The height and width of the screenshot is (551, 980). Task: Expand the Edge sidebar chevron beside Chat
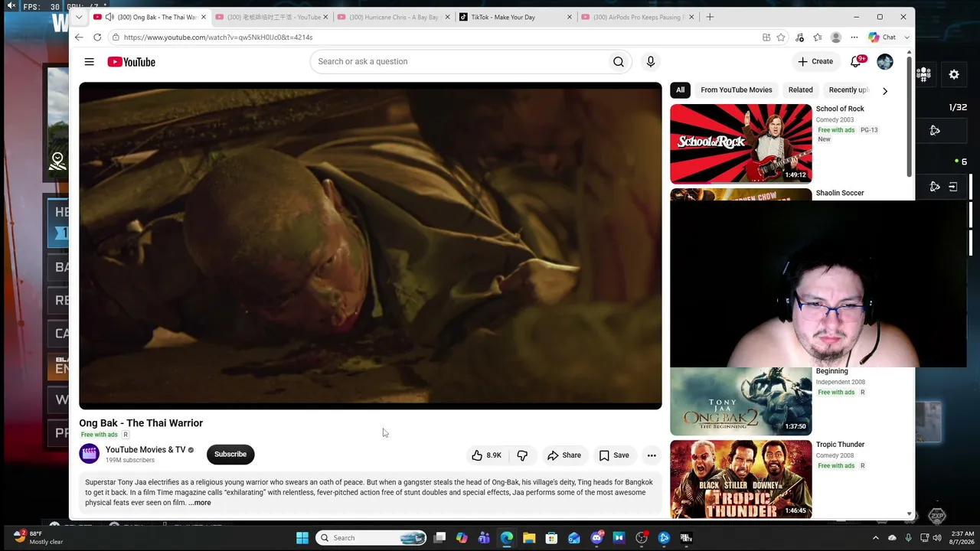pyautogui.click(x=907, y=37)
